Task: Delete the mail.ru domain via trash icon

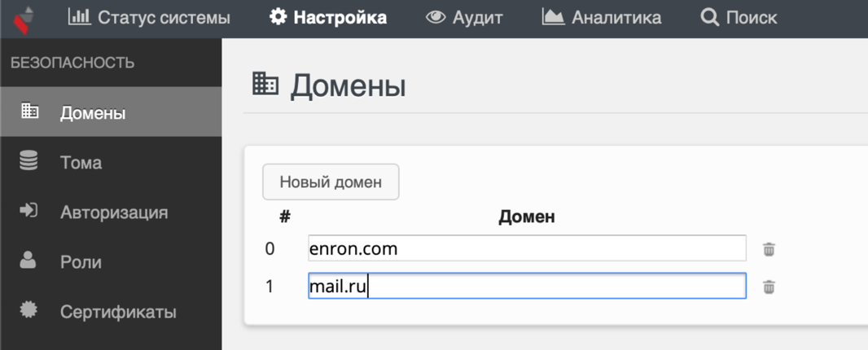Action: [769, 287]
